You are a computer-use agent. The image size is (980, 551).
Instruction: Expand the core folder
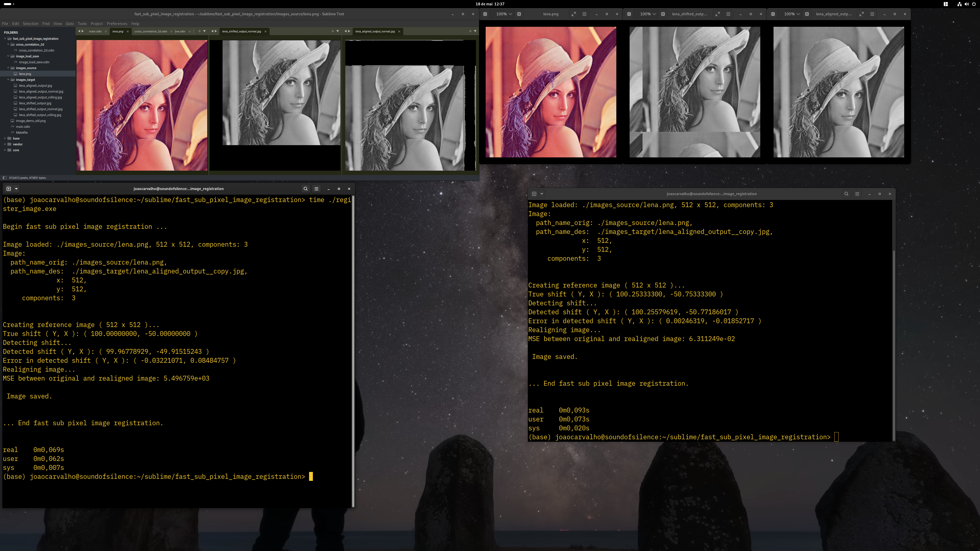point(5,150)
